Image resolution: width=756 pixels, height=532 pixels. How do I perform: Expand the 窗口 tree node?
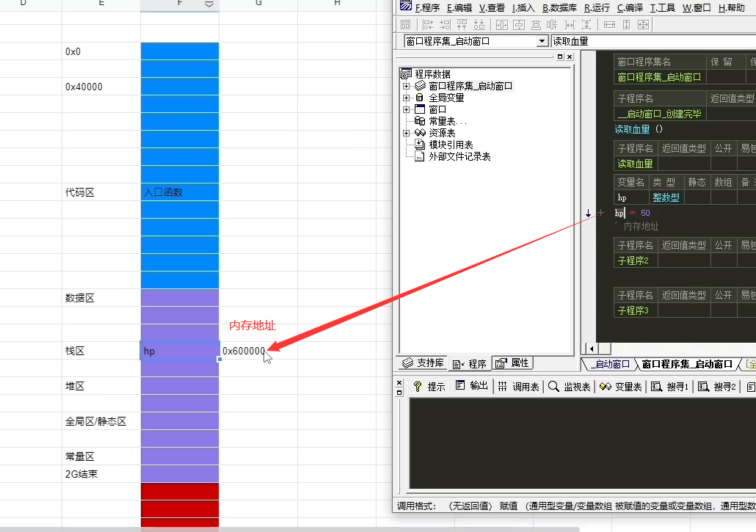point(407,110)
